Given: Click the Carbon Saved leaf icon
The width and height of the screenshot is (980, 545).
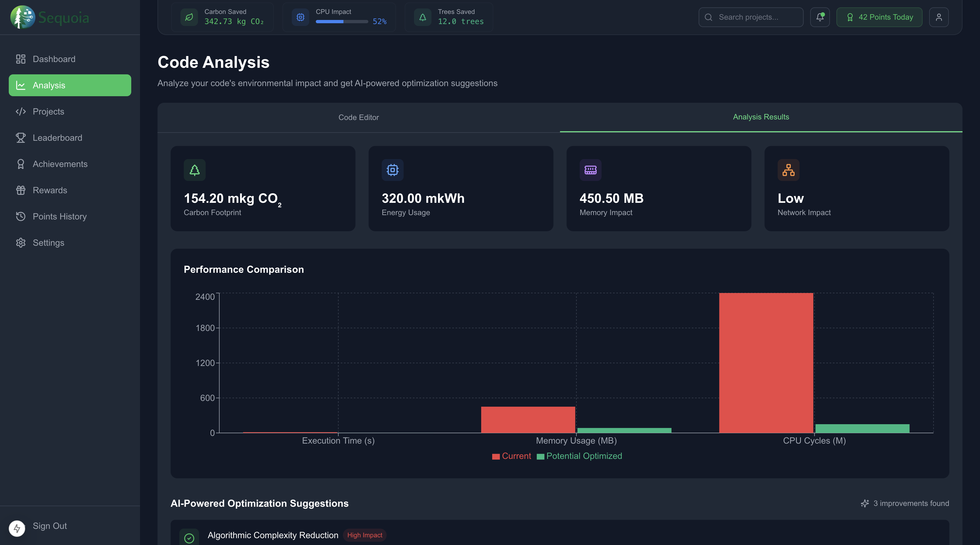Looking at the screenshot, I should point(189,17).
